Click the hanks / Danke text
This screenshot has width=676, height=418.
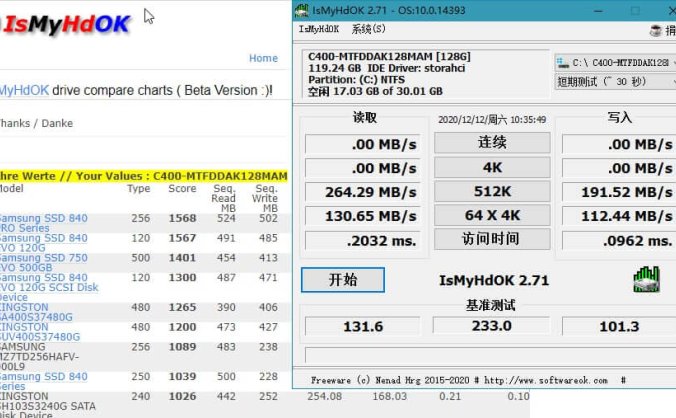point(36,123)
